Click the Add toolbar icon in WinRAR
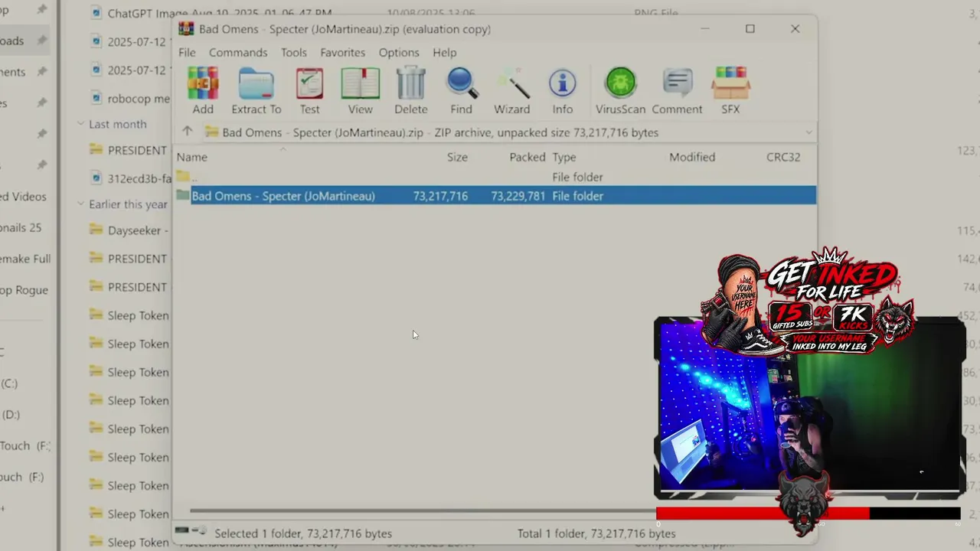The image size is (980, 551). (x=203, y=83)
